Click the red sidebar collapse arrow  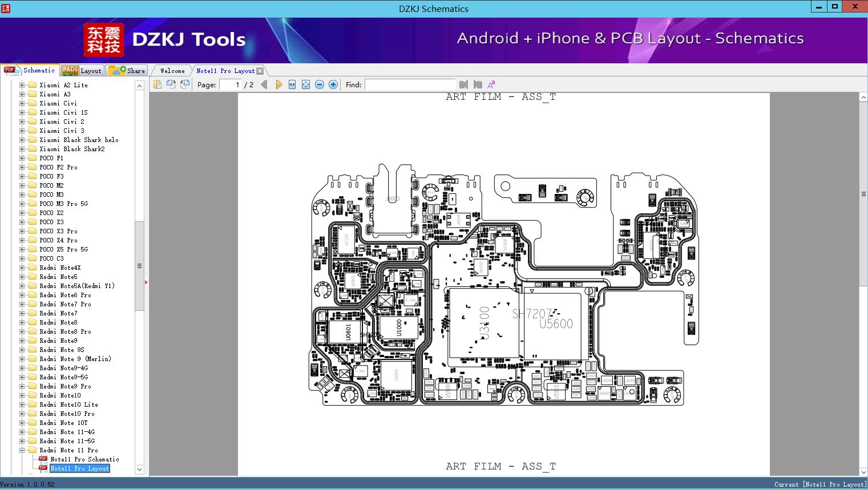(x=146, y=282)
